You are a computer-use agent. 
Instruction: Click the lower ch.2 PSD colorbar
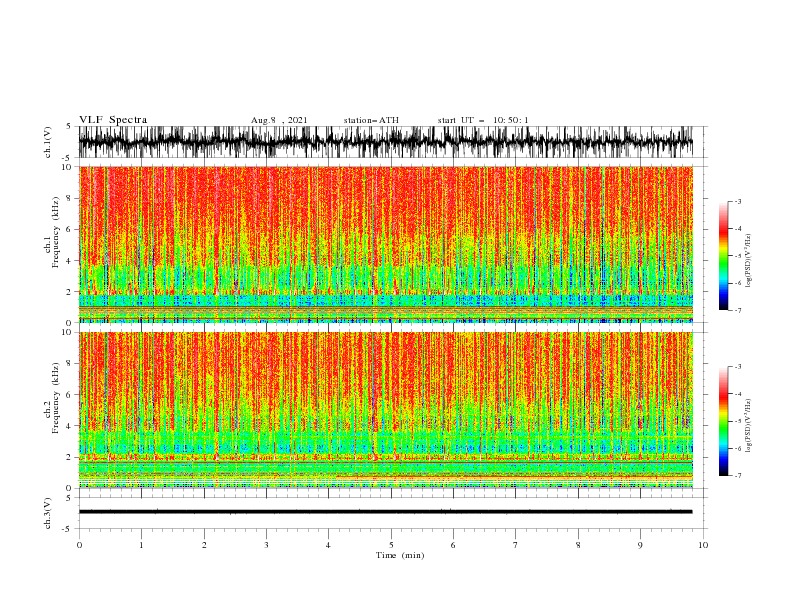click(723, 421)
